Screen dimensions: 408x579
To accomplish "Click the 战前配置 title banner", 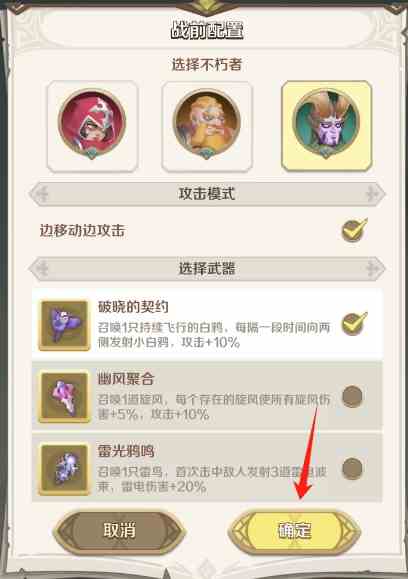I will [207, 30].
